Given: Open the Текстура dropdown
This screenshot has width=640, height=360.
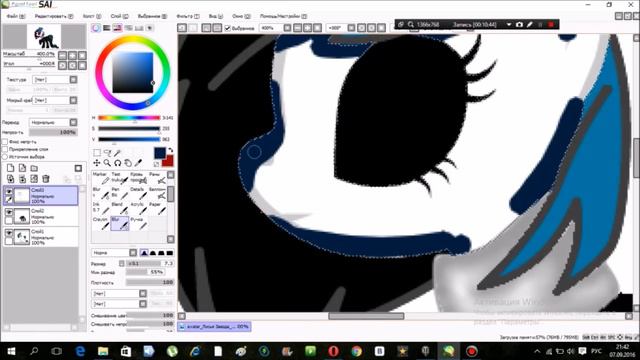Looking at the screenshot, I should 55,79.
